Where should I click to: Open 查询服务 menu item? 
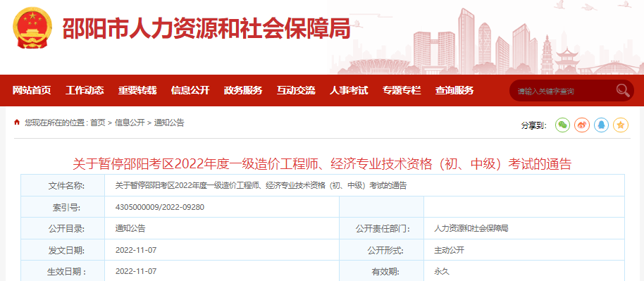pos(454,90)
